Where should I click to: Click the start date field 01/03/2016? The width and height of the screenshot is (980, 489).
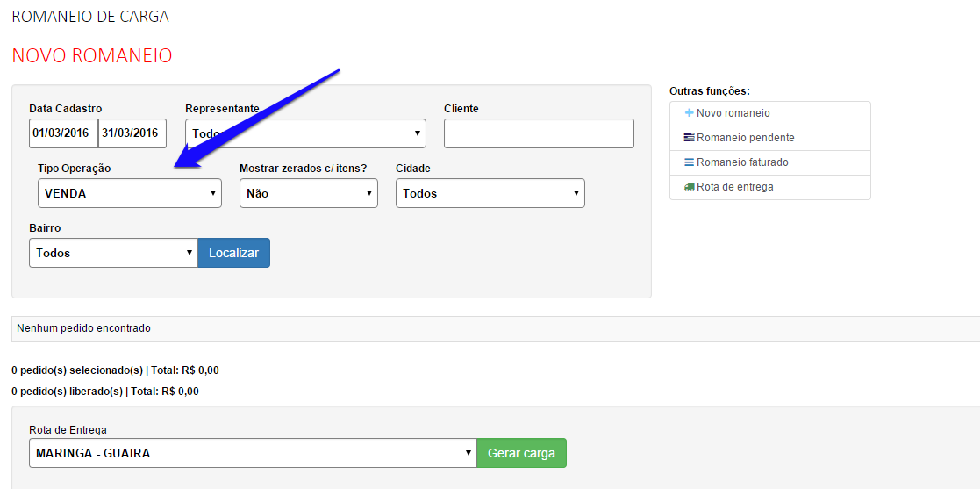pyautogui.click(x=63, y=133)
